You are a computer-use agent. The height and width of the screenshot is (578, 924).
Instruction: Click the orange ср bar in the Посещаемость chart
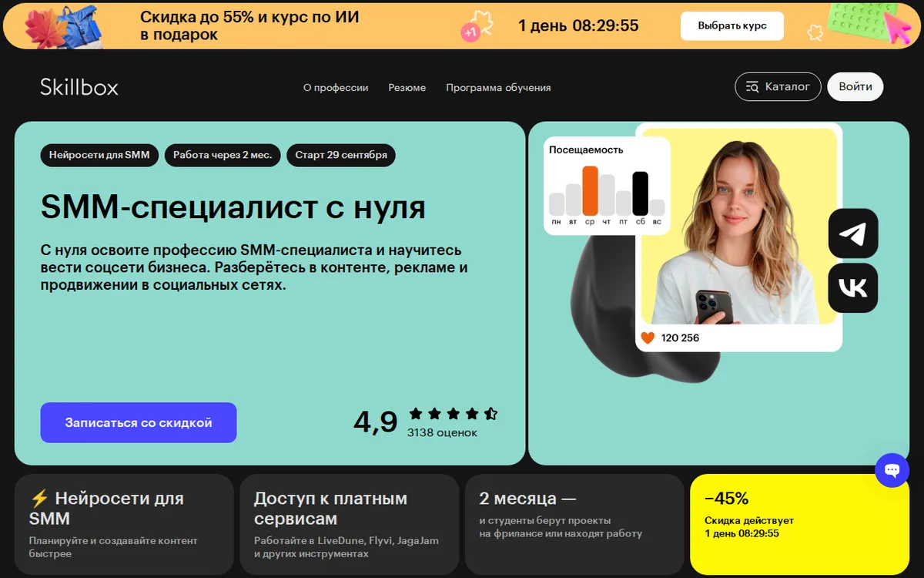[590, 191]
